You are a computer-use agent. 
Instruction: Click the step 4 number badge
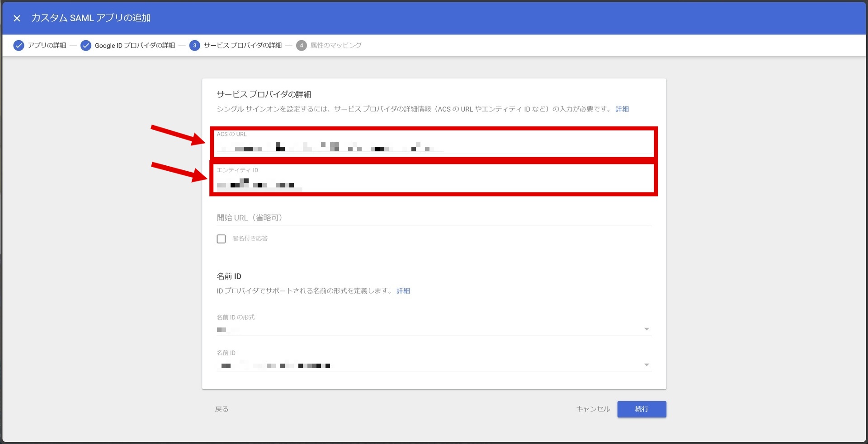tap(302, 45)
